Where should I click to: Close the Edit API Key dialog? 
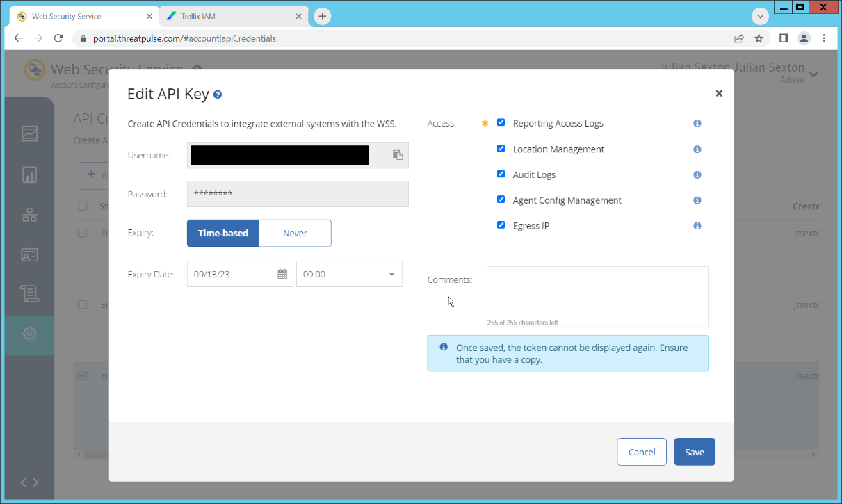coord(719,93)
